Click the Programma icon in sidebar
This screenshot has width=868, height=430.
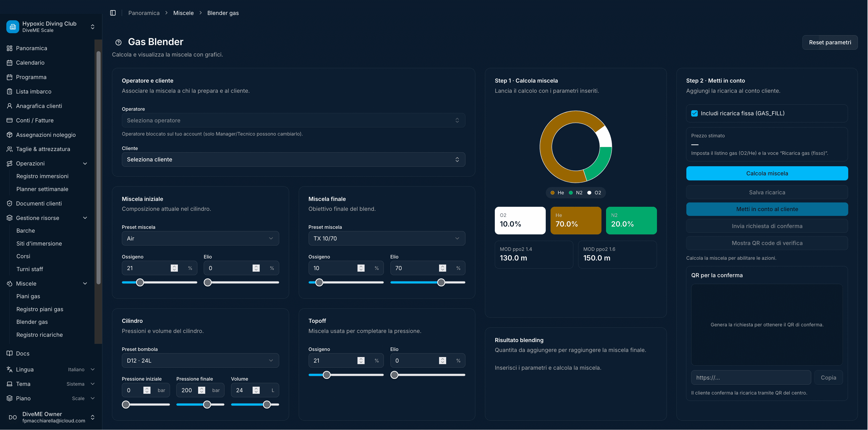coord(9,77)
